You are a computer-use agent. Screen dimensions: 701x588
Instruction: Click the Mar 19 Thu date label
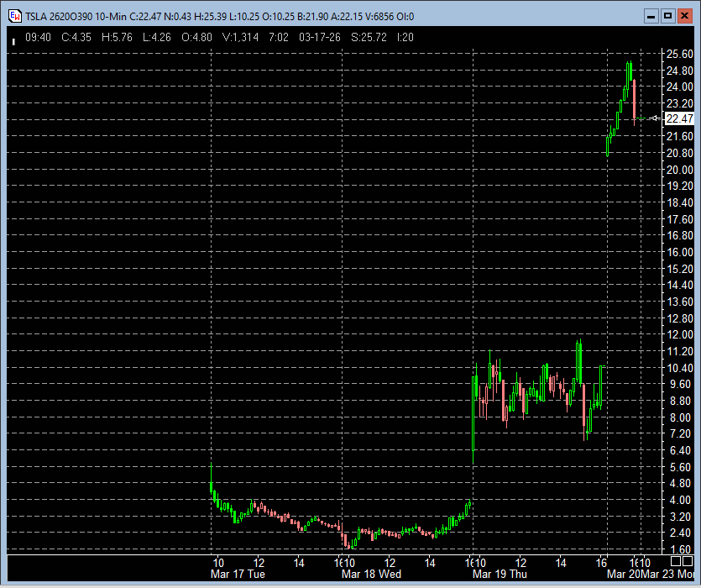[x=500, y=574]
